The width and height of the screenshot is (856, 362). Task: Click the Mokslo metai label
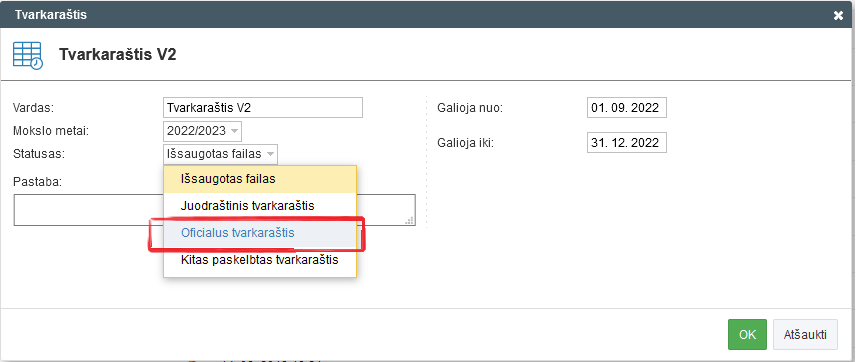point(51,131)
